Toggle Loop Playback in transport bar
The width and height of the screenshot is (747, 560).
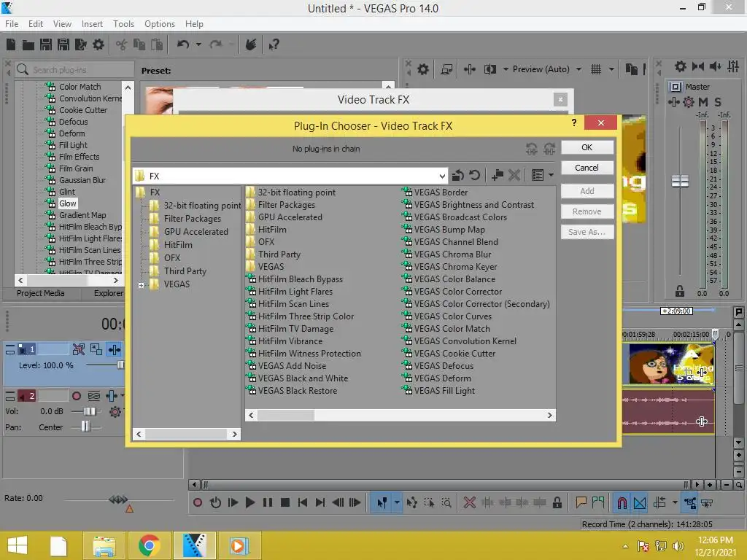[x=215, y=502]
